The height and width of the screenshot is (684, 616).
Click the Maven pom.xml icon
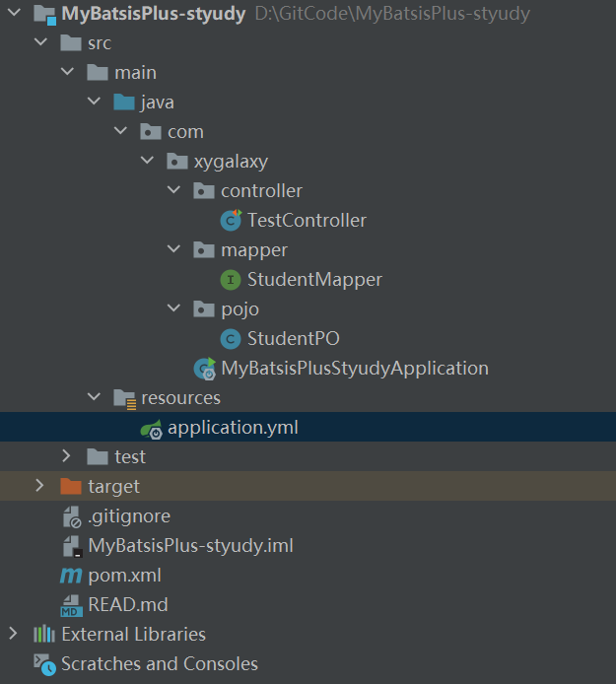pyautogui.click(x=71, y=576)
